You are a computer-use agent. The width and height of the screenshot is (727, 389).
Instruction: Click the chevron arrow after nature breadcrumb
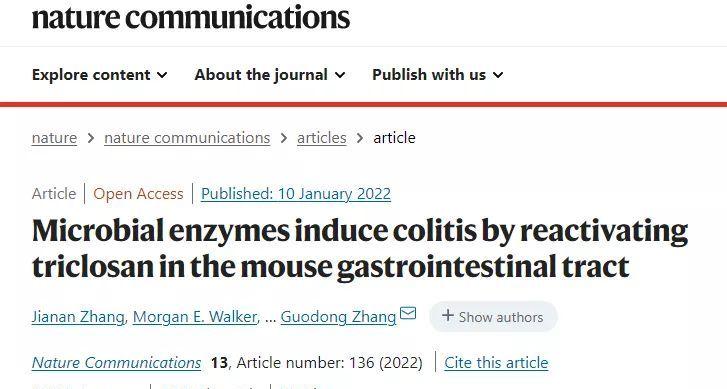[91, 138]
